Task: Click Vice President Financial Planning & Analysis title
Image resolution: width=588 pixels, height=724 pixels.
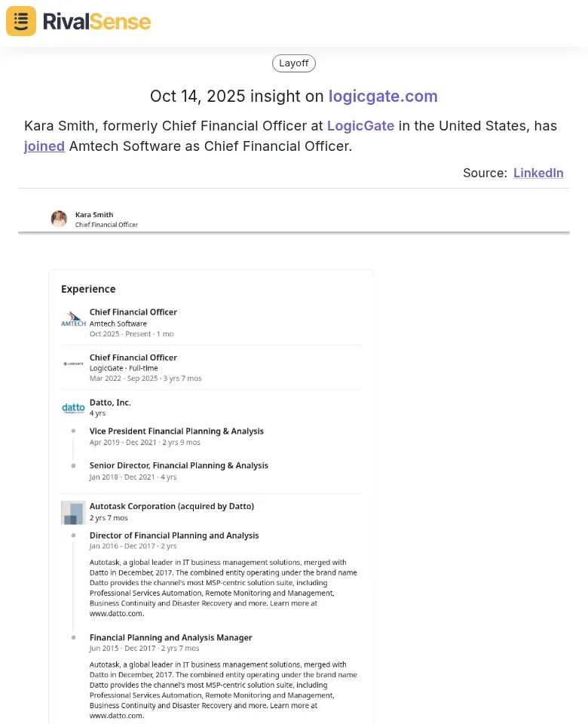Action: pos(176,431)
